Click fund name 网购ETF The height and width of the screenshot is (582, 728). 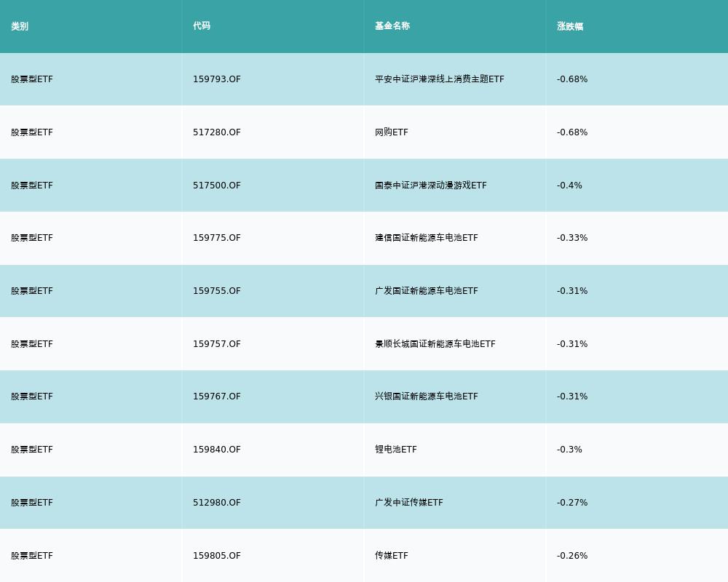tap(392, 132)
